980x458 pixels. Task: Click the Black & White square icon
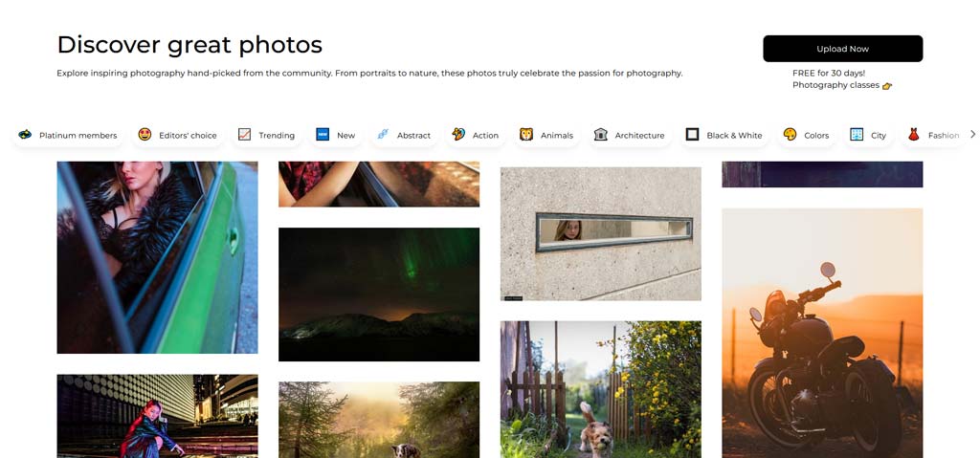[x=692, y=134]
